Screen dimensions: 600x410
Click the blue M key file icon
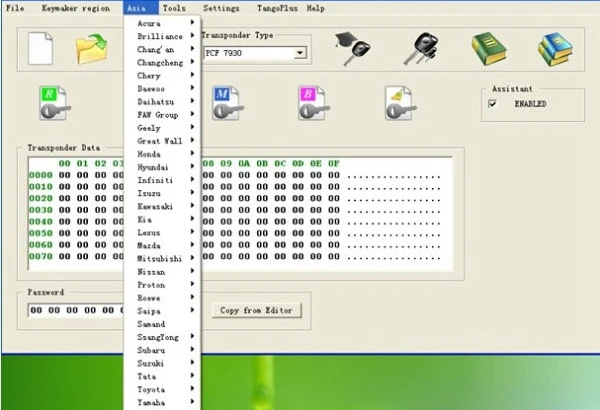click(x=227, y=103)
